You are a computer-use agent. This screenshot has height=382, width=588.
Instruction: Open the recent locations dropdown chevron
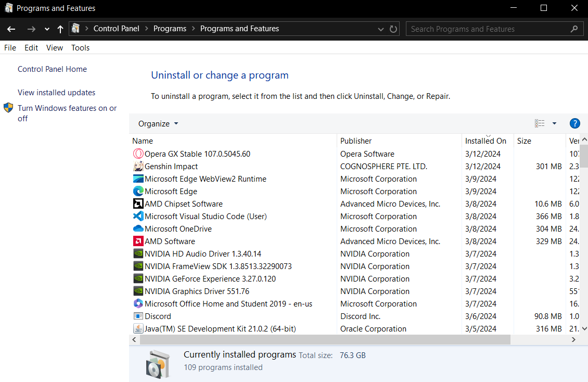coord(47,29)
